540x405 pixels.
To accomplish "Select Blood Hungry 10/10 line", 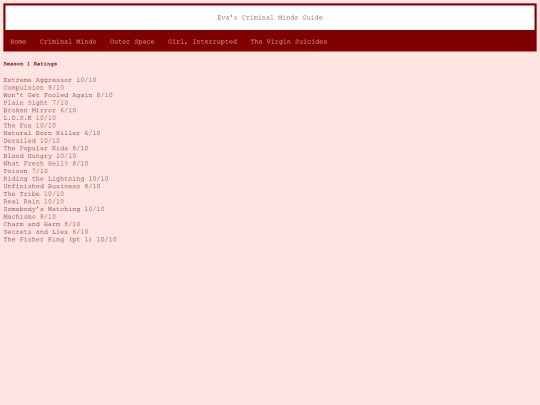I will [x=40, y=156].
